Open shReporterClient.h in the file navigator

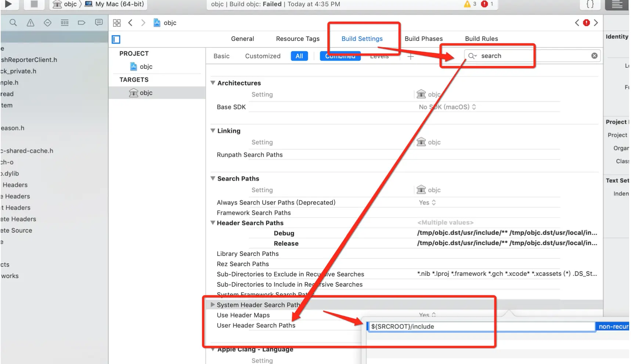pos(29,60)
